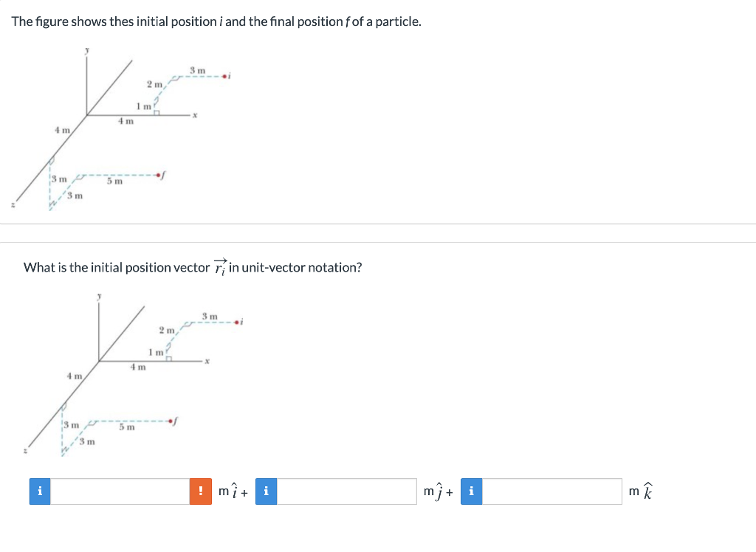Click the m k̂ unit label
The image size is (756, 552).
tap(641, 491)
